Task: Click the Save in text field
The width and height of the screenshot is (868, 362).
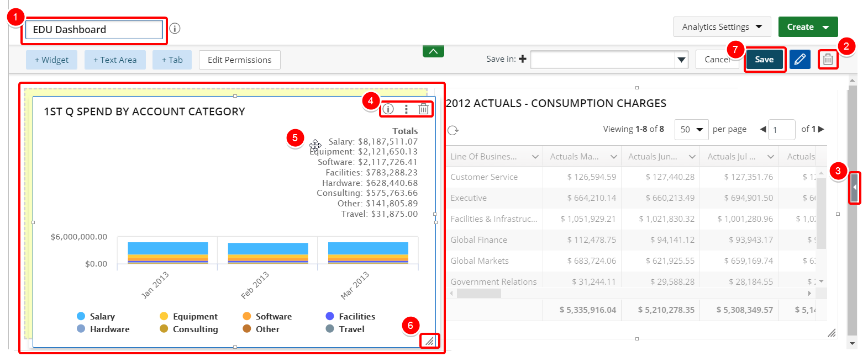Action: point(602,60)
